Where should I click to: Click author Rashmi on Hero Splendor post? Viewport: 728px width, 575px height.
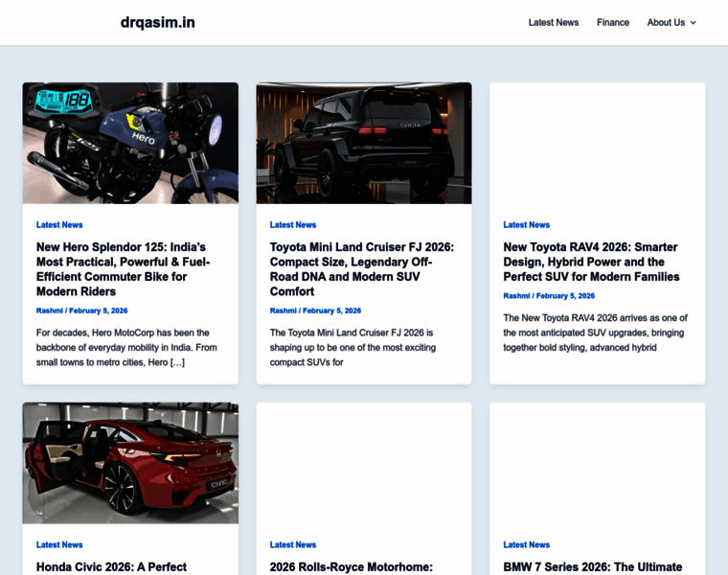click(49, 310)
